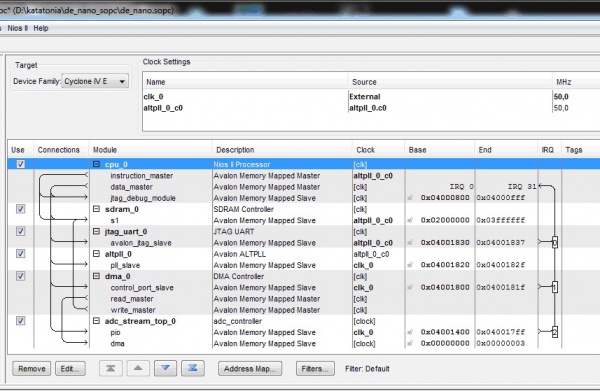Click base address 0x02000000

click(x=445, y=220)
